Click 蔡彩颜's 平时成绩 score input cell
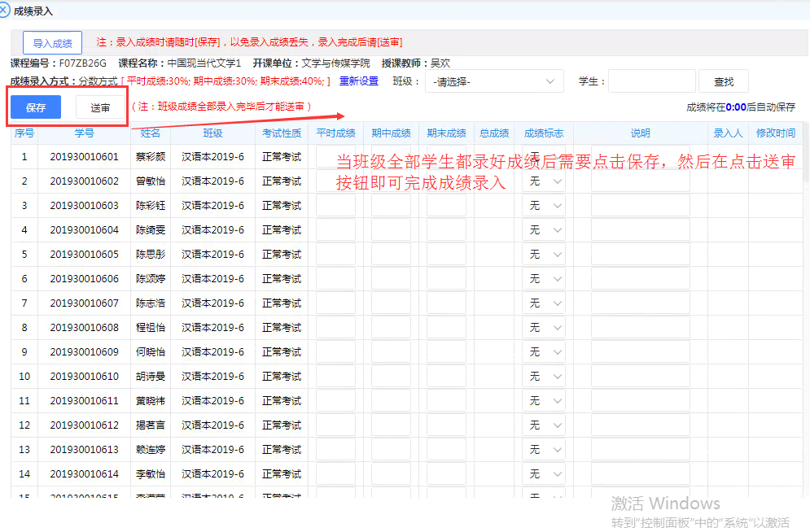Viewport: 810px width, 532px height. click(336, 156)
